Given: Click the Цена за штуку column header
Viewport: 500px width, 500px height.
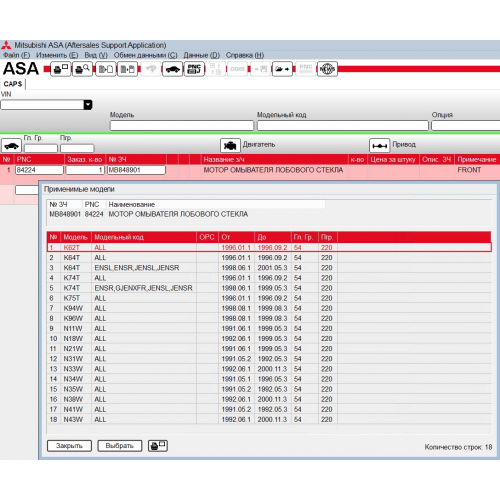Looking at the screenshot, I should 393,160.
